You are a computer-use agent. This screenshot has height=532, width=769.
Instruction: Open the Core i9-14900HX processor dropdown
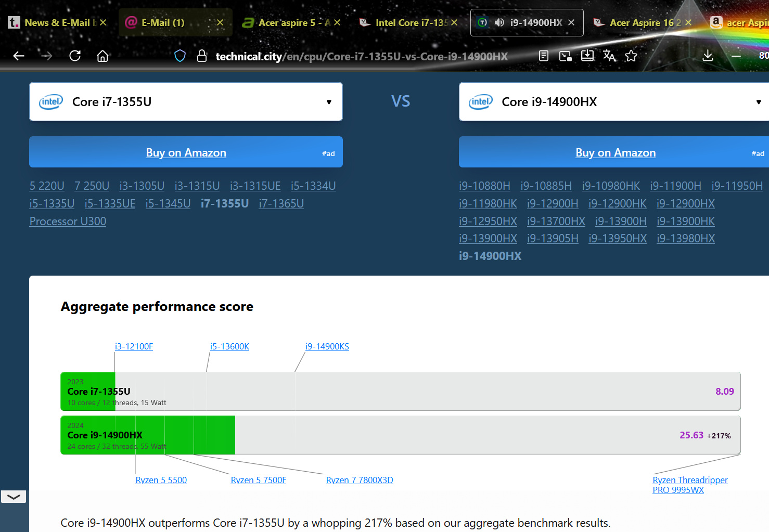614,101
